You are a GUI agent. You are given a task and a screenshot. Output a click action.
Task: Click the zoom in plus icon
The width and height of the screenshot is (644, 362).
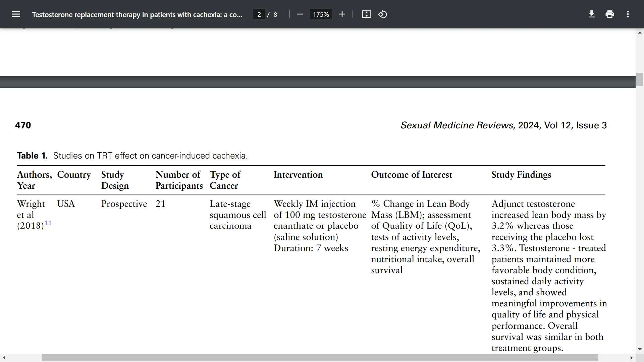(x=342, y=14)
